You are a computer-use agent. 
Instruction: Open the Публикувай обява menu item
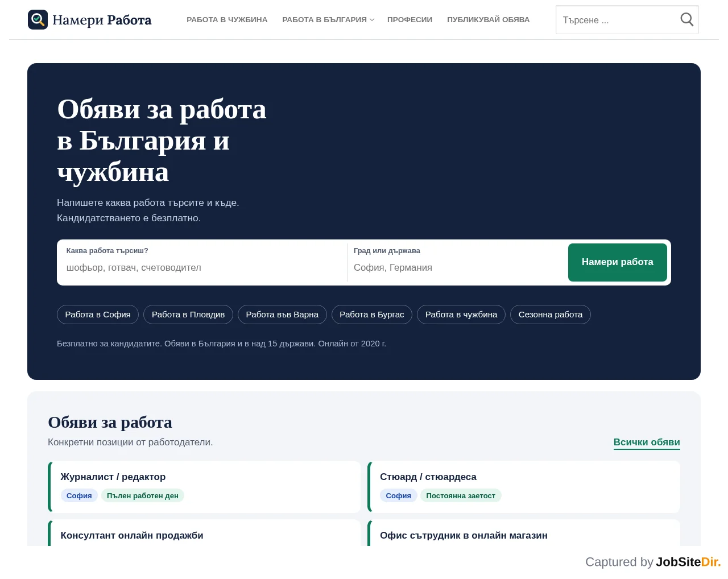[x=488, y=20]
